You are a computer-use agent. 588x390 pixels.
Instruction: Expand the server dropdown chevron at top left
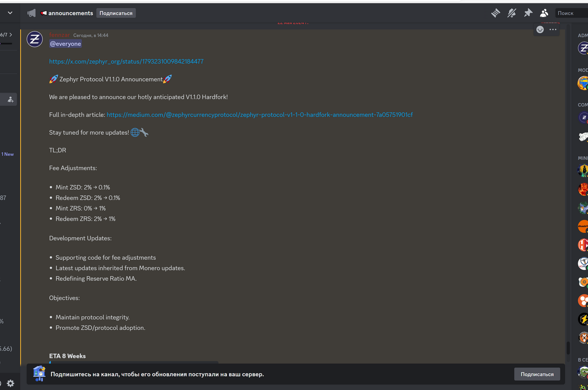[10, 13]
